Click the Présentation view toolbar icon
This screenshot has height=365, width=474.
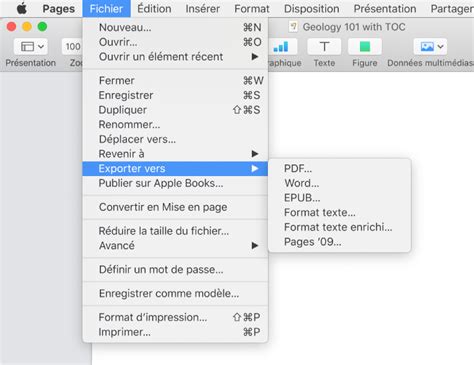[31, 47]
